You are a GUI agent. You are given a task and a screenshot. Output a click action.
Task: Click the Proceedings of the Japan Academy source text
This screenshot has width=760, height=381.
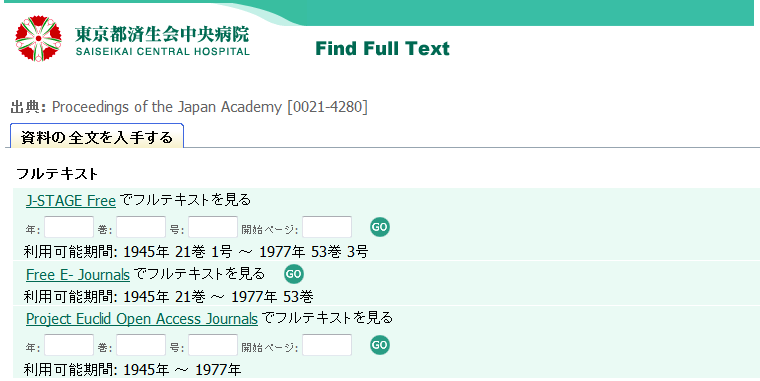click(x=210, y=107)
